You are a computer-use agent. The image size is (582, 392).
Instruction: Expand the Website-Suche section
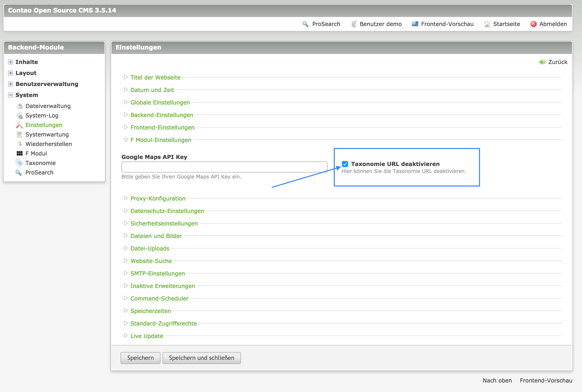point(151,261)
